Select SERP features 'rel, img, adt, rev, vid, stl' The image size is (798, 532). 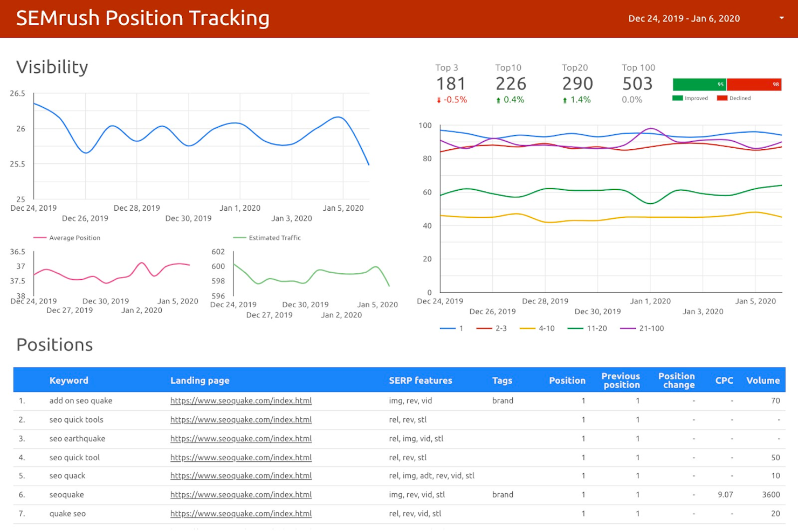pyautogui.click(x=431, y=476)
